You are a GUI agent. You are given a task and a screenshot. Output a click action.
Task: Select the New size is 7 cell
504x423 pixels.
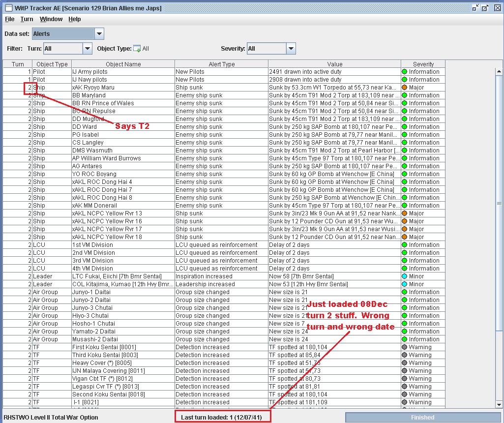335,324
